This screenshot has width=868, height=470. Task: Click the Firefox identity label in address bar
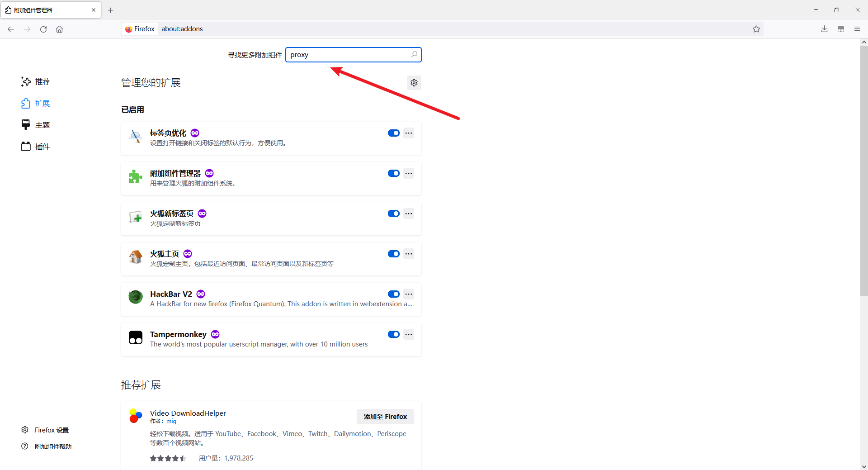click(x=140, y=29)
